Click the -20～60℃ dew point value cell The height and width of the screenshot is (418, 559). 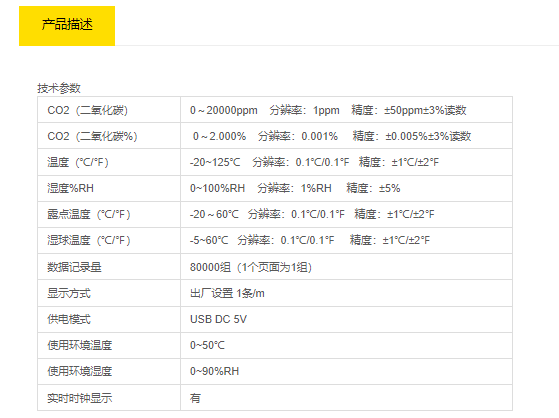click(347, 214)
